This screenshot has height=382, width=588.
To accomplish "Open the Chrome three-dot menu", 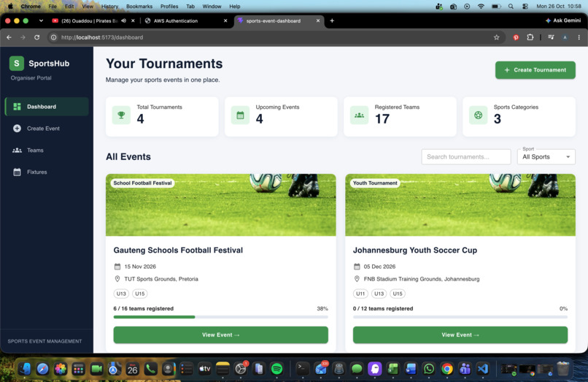I will pyautogui.click(x=579, y=37).
